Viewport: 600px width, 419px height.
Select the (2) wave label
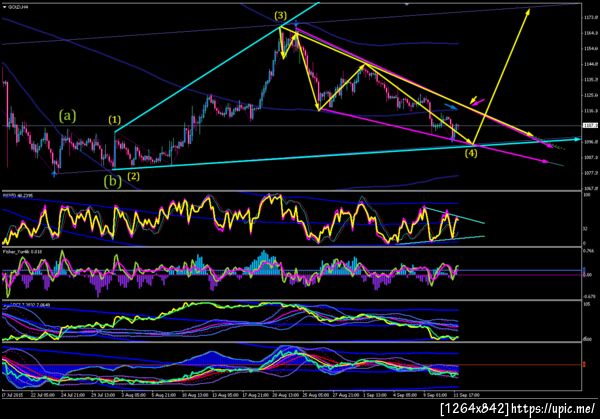tap(133, 176)
